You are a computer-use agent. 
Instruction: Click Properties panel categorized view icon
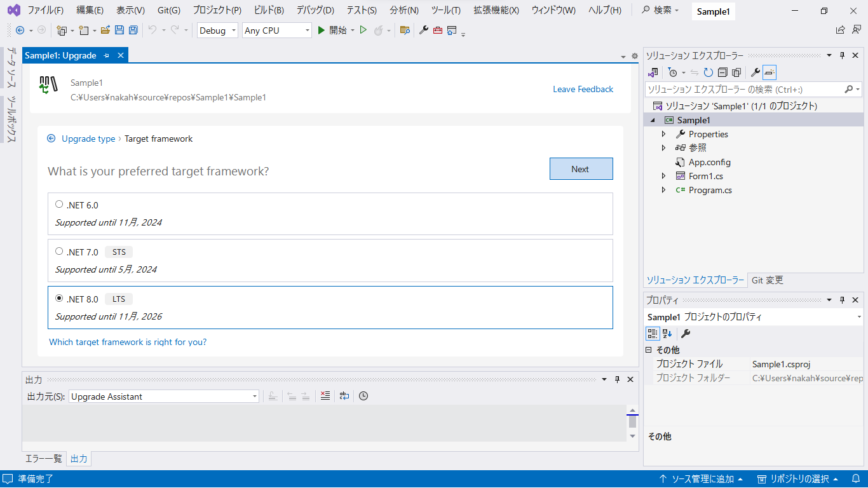coord(653,334)
